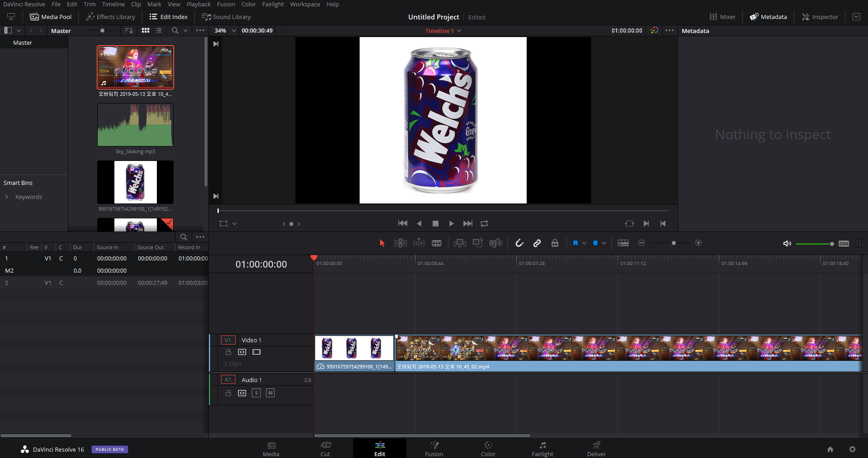
Task: Open the Playback menu
Action: point(198,4)
